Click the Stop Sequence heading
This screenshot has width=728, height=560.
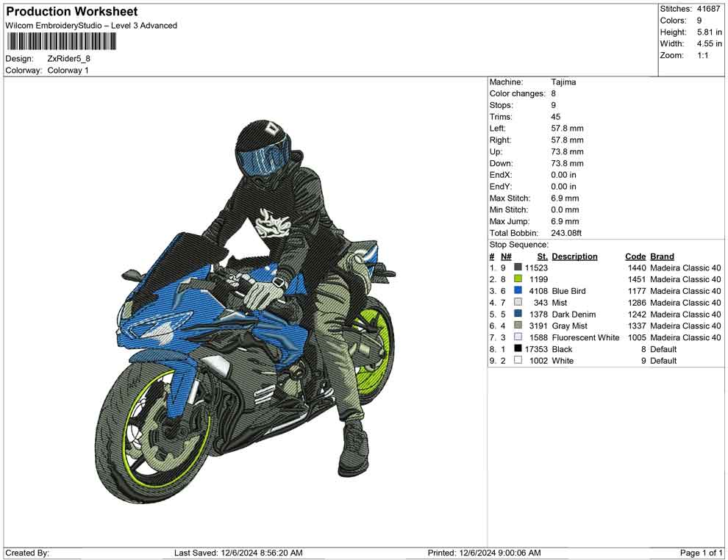click(518, 245)
